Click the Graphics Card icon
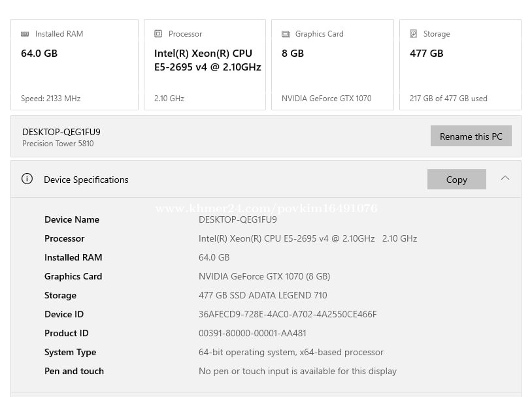The height and width of the screenshot is (397, 532). pos(286,34)
